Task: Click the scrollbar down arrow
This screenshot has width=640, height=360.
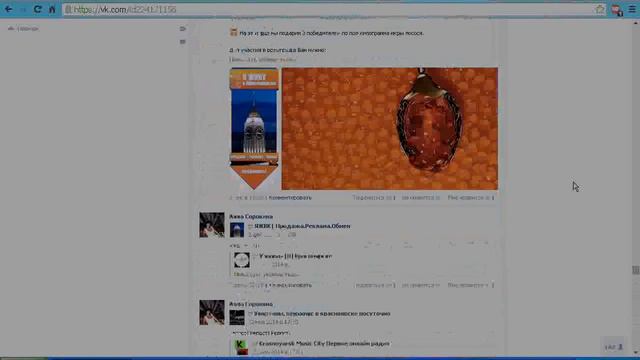Action: coord(636,353)
